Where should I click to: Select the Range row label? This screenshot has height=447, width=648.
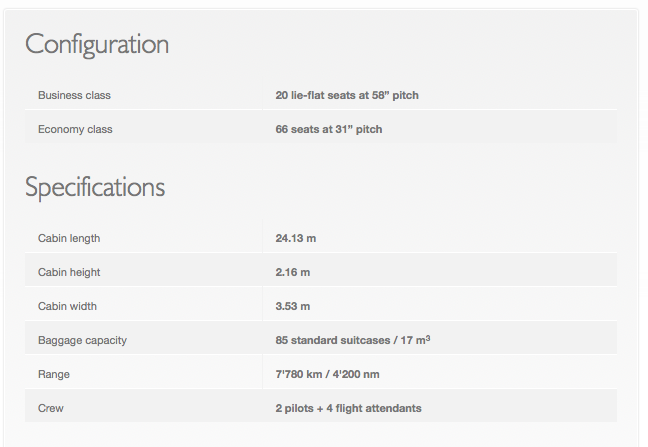54,374
